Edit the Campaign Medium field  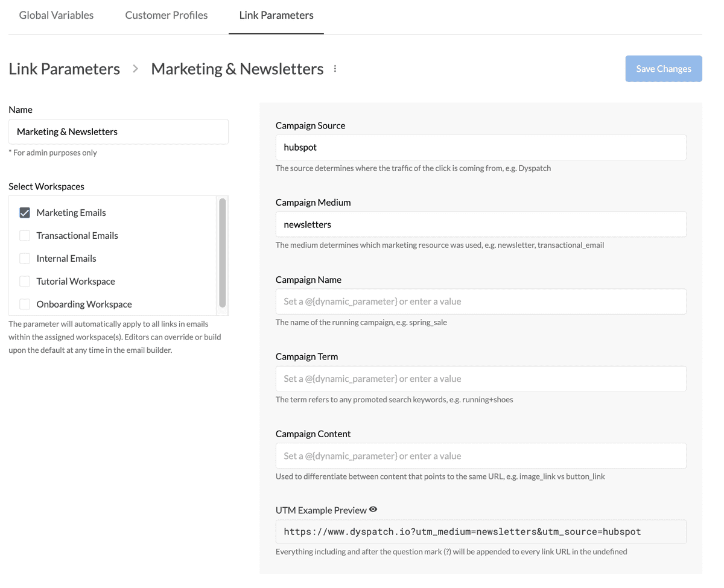coord(481,224)
